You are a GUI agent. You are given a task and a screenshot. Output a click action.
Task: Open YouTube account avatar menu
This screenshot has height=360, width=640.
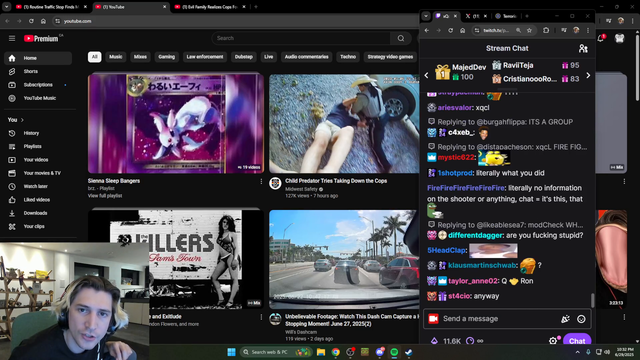pos(620,38)
